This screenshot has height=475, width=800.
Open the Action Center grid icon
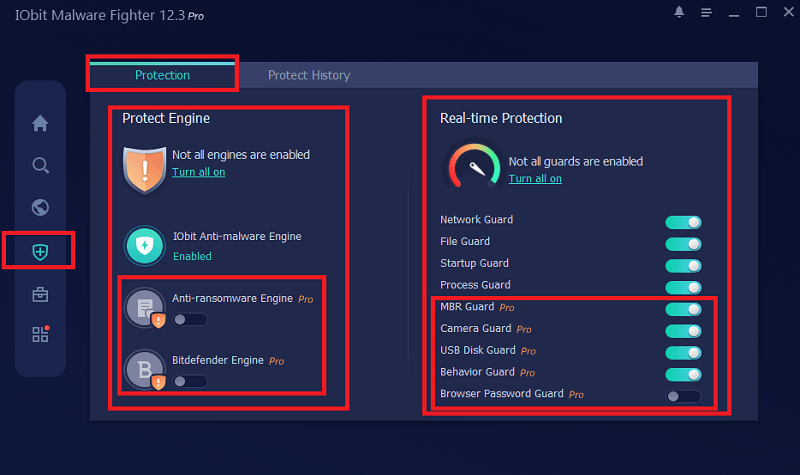(x=40, y=334)
